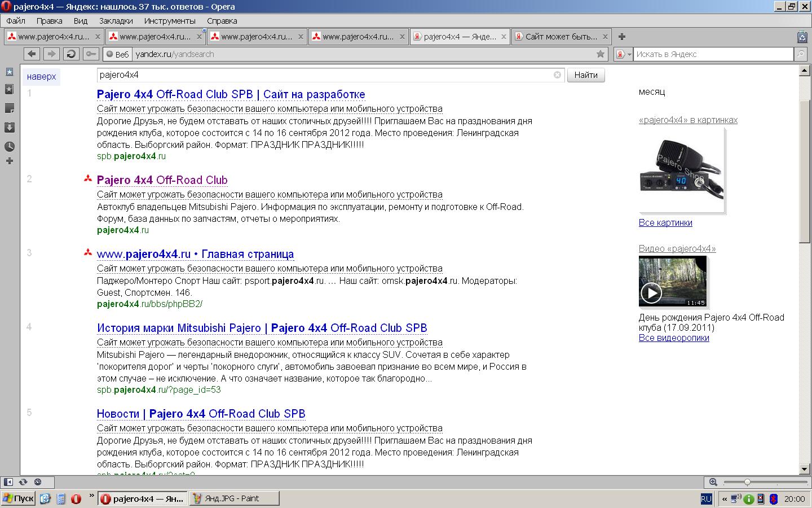The width and height of the screenshot is (812, 508).
Task: Open the Downloads sidebar panel
Action: 10,127
